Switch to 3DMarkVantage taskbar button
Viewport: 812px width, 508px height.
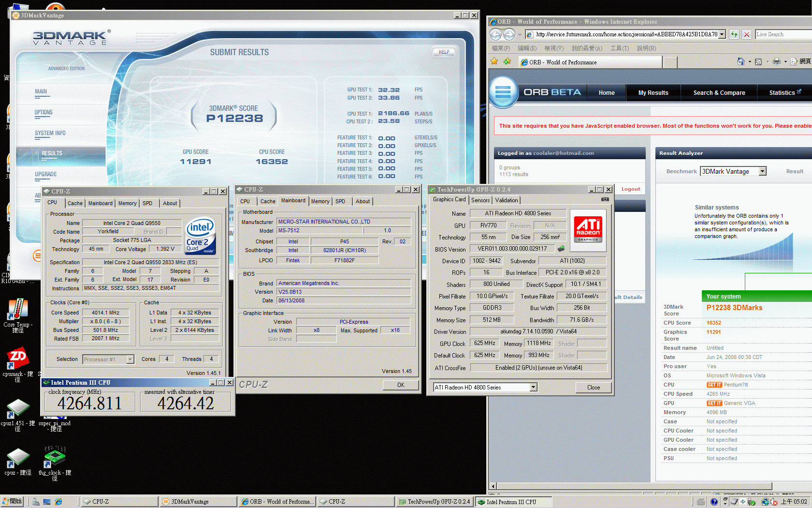coord(198,502)
